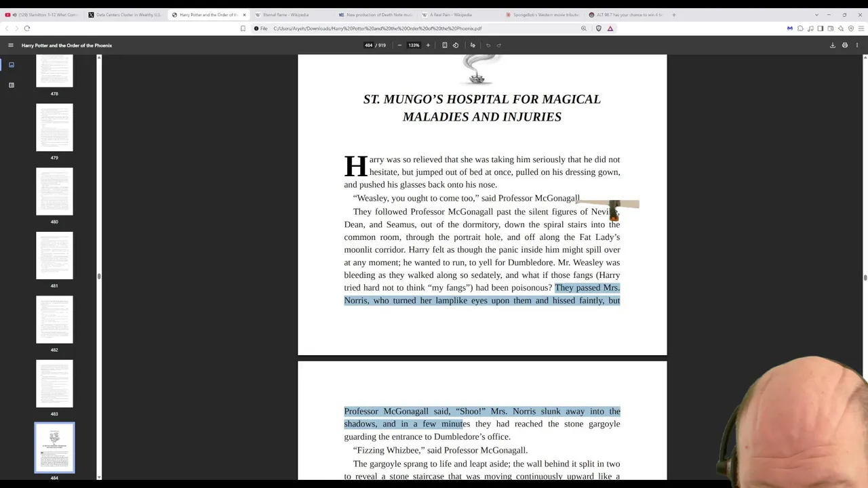Open the browser main hamburger menu
The height and width of the screenshot is (488, 868).
[860, 28]
